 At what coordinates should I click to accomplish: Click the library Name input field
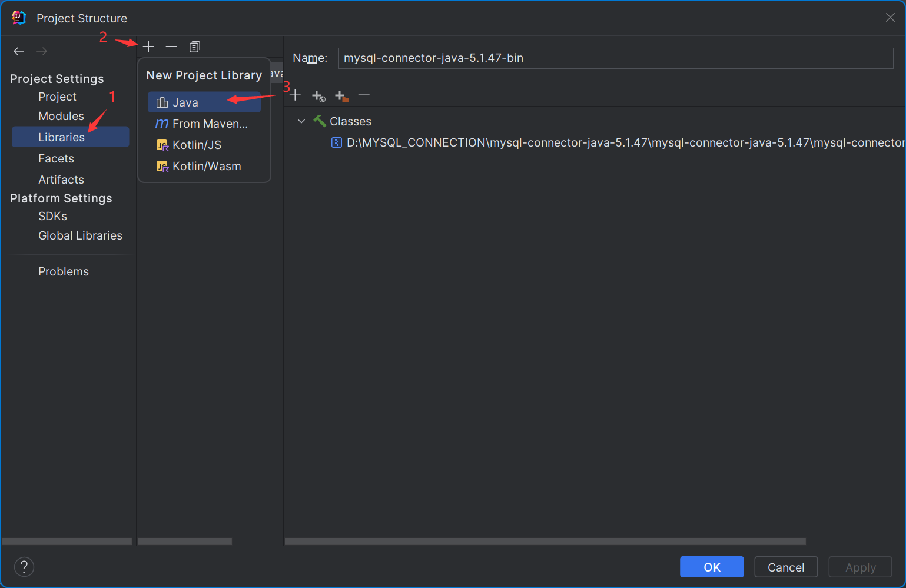(x=616, y=58)
